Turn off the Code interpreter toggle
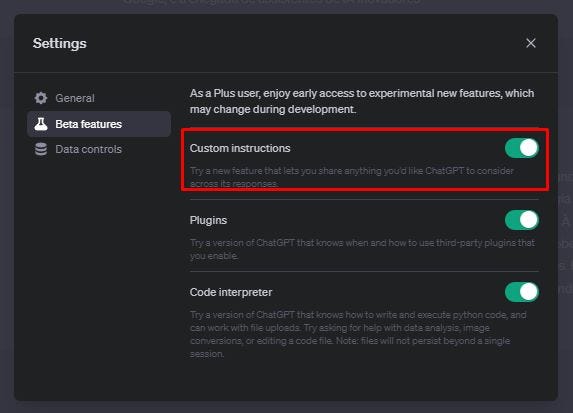 click(x=521, y=292)
